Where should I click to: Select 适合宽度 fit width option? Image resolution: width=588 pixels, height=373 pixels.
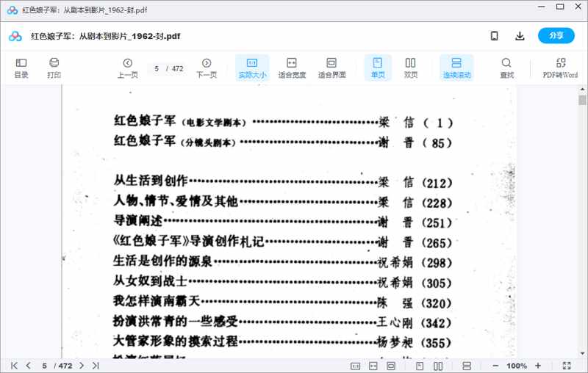click(x=292, y=68)
